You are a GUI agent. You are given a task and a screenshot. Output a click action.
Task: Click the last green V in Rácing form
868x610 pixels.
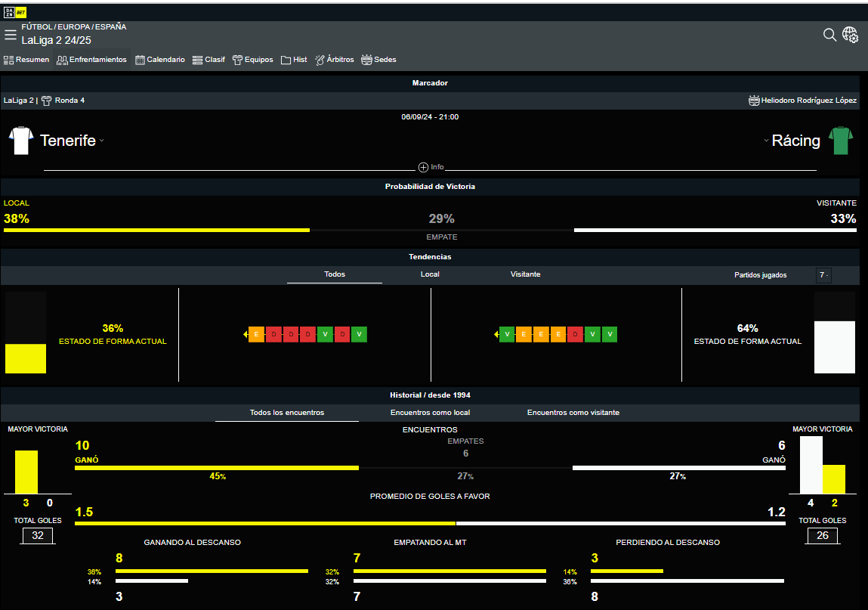(x=610, y=334)
